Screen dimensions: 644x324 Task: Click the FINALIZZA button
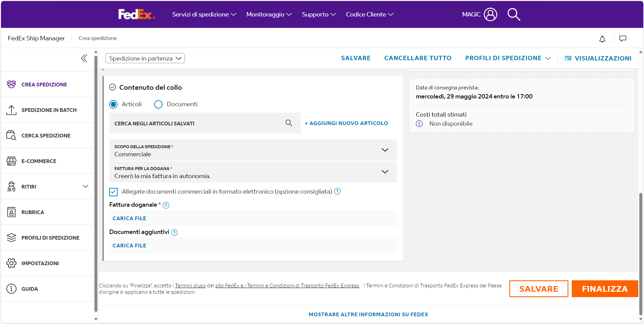(x=604, y=288)
